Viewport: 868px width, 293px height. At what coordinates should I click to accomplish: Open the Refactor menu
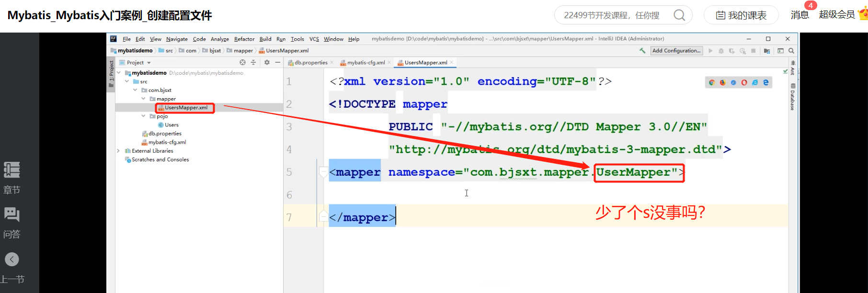(244, 39)
